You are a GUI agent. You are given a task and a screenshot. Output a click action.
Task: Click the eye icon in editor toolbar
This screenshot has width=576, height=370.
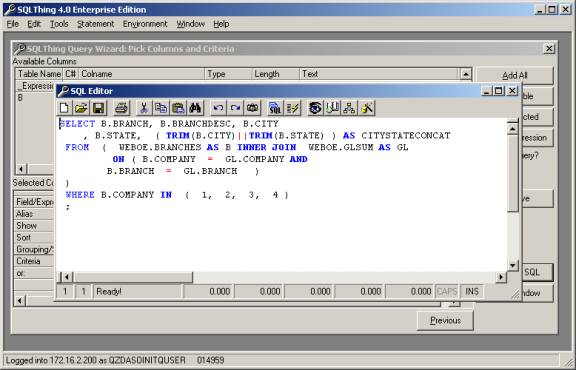click(x=315, y=108)
